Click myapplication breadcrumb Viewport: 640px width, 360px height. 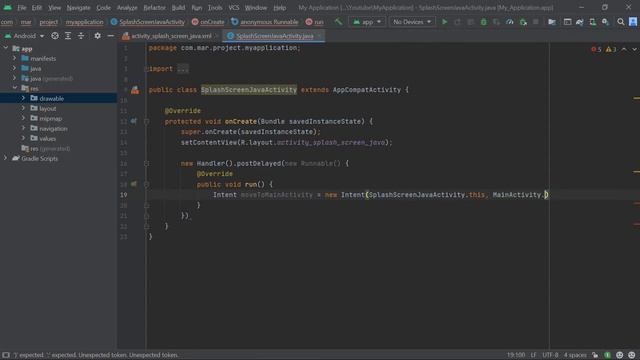84,22
